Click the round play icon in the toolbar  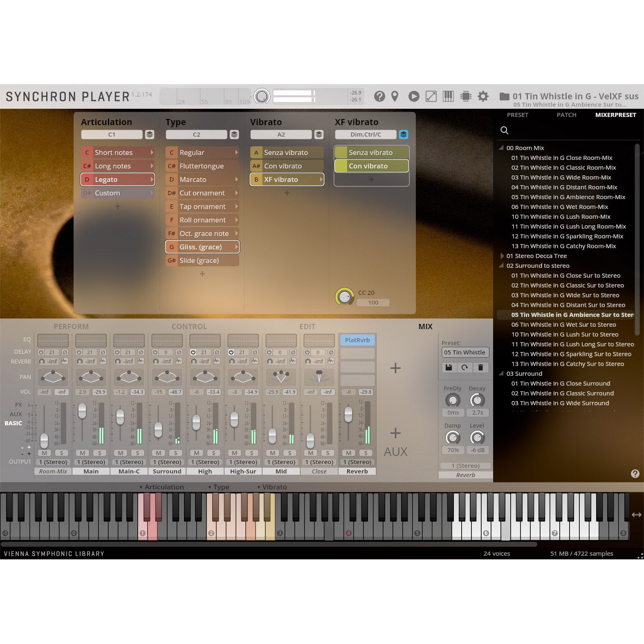414,96
